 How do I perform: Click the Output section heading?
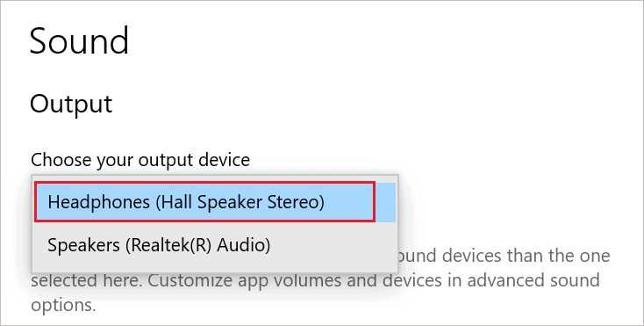71,104
